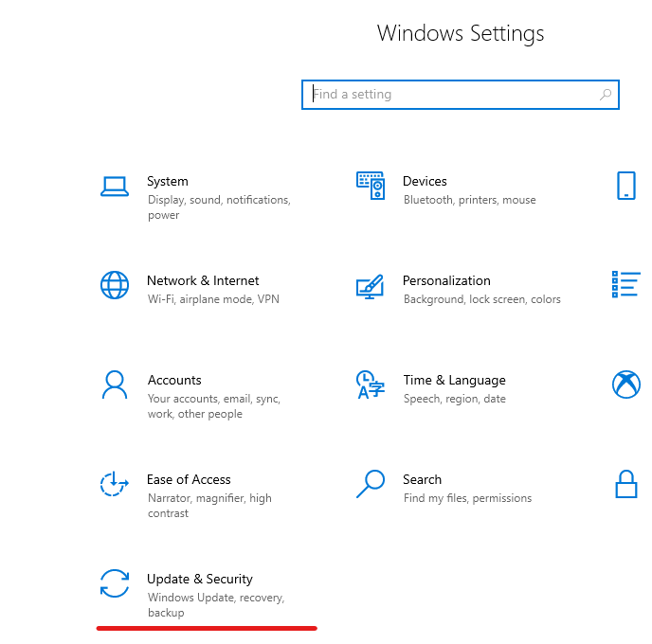
Task: Click 'Wi-Fi, airplane mode, VPN' text
Action: pos(213,299)
